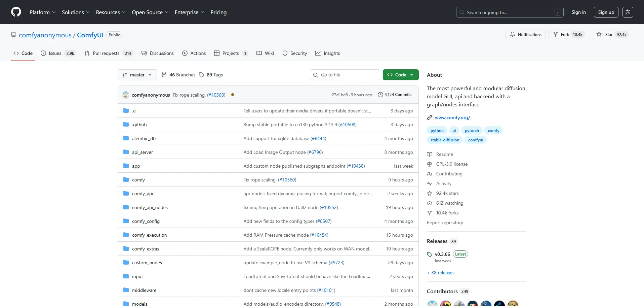Expand the master branch dropdown

[x=137, y=75]
